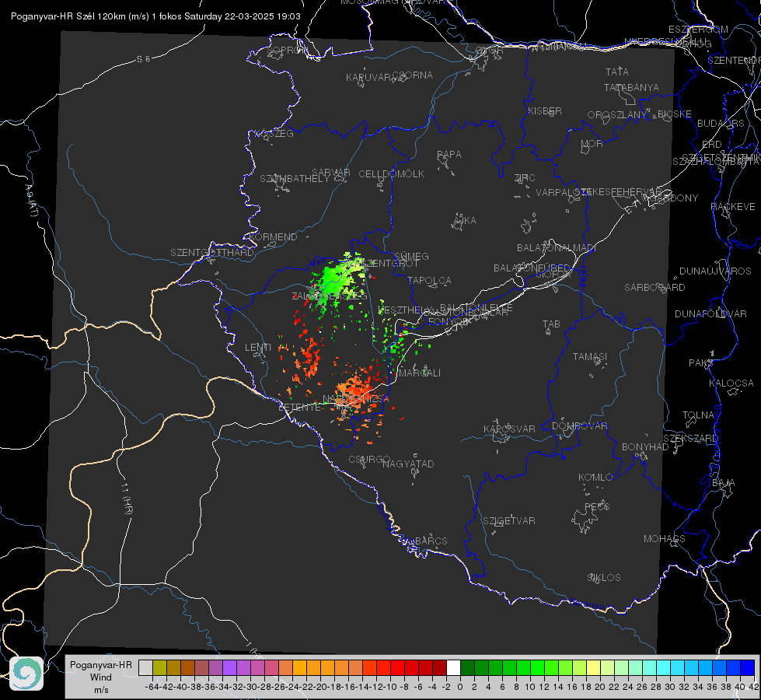
Task: Select the cyan swatch between 28 and 30
Action: (664, 667)
